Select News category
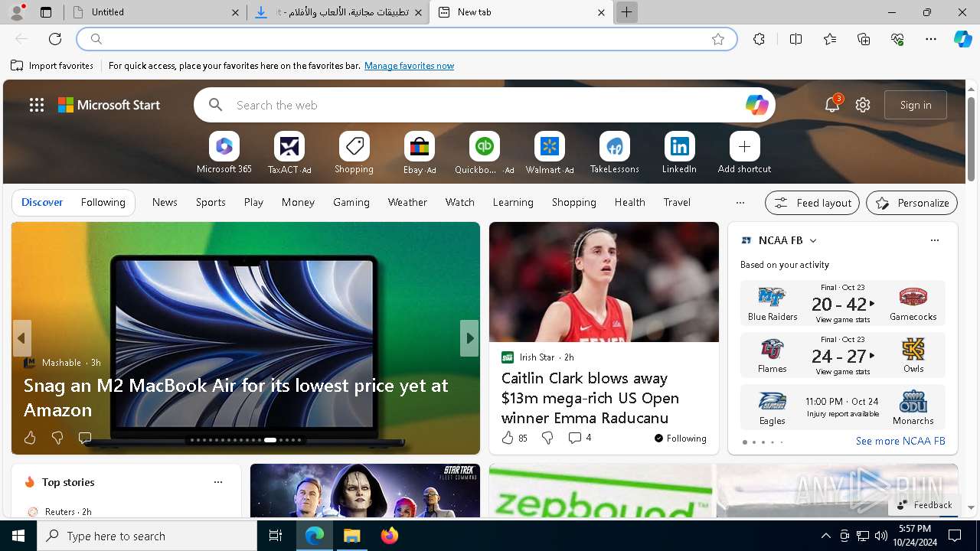The width and height of the screenshot is (980, 551). tap(165, 203)
